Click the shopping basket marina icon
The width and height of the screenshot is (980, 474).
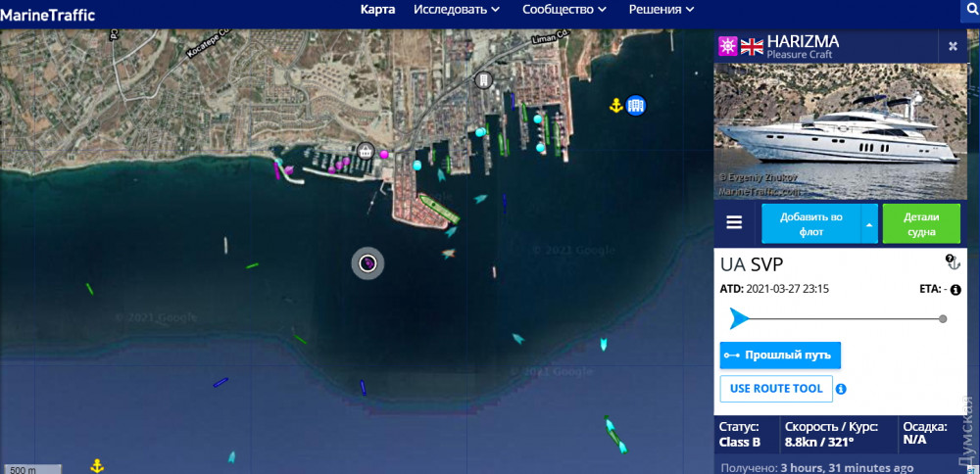click(x=365, y=150)
